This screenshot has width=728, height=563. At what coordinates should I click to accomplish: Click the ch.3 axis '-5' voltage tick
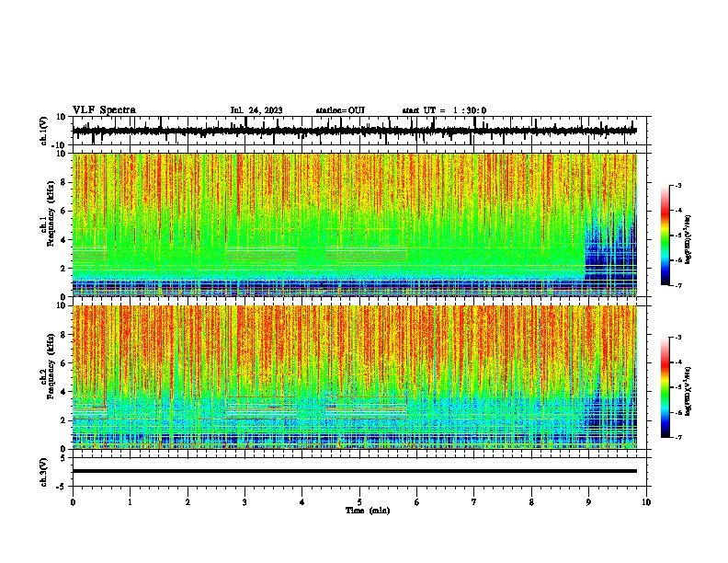tap(62, 487)
